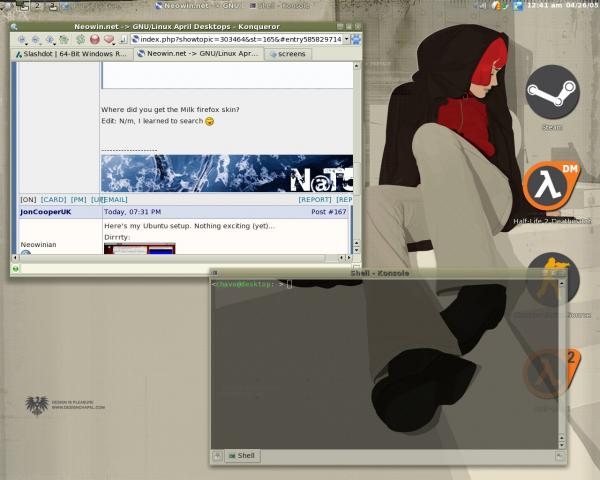Clear the Konqueror location bar
The image size is (600, 480).
point(123,39)
